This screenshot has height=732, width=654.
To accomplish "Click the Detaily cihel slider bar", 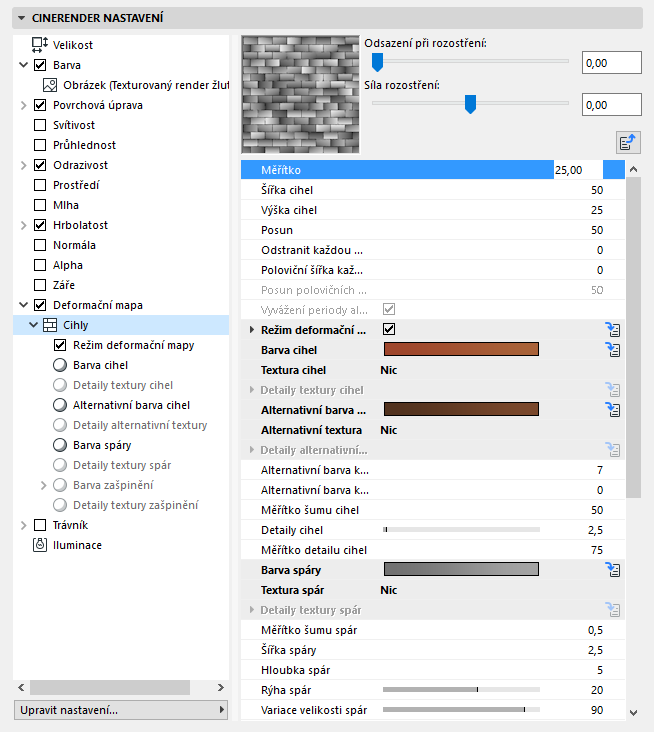I will tap(461, 529).
